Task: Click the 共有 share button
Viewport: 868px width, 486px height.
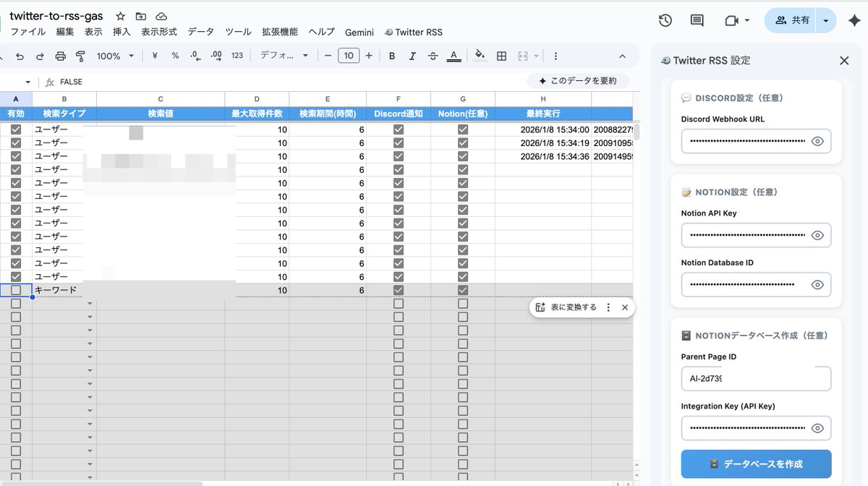Action: coord(791,20)
